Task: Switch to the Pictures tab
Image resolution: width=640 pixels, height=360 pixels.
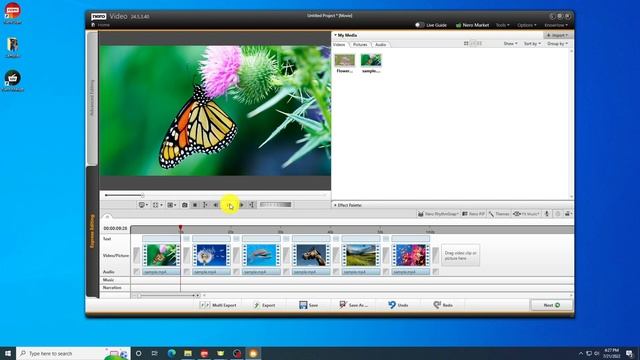Action: 360,44
